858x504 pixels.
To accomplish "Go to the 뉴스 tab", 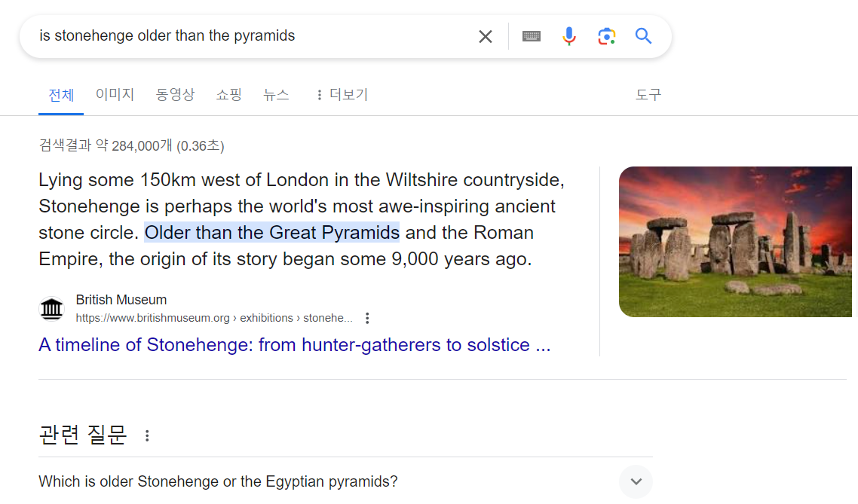I will click(x=276, y=95).
